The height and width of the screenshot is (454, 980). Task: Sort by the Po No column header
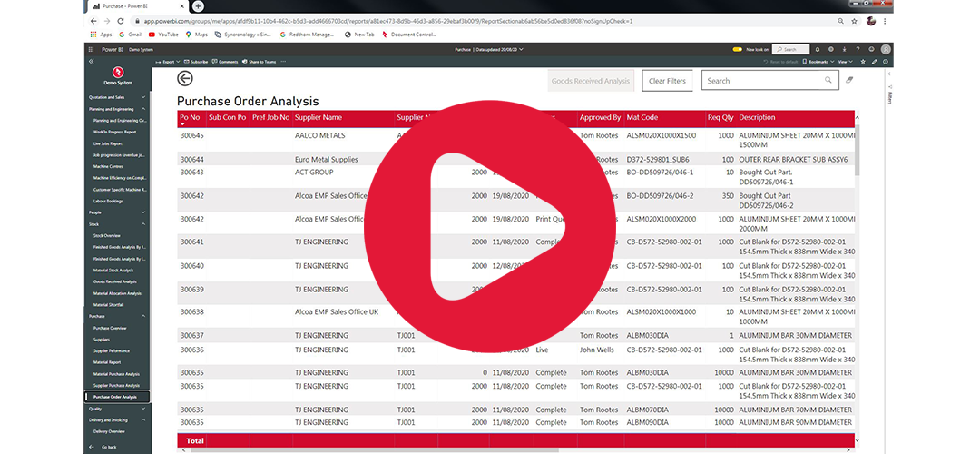click(x=190, y=117)
